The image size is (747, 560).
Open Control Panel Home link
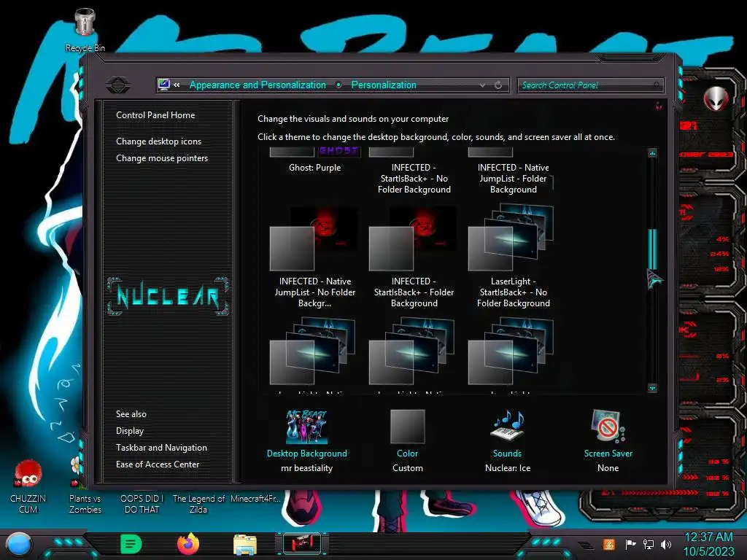[155, 114]
